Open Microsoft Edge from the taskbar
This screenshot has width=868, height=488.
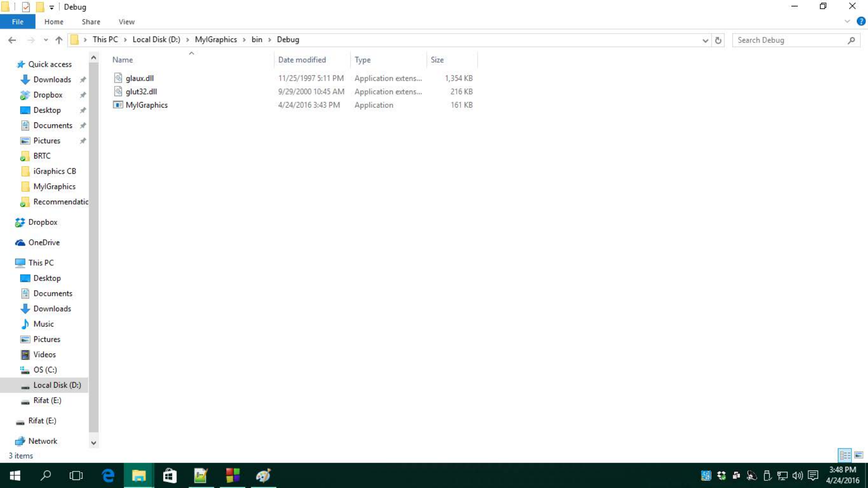108,475
